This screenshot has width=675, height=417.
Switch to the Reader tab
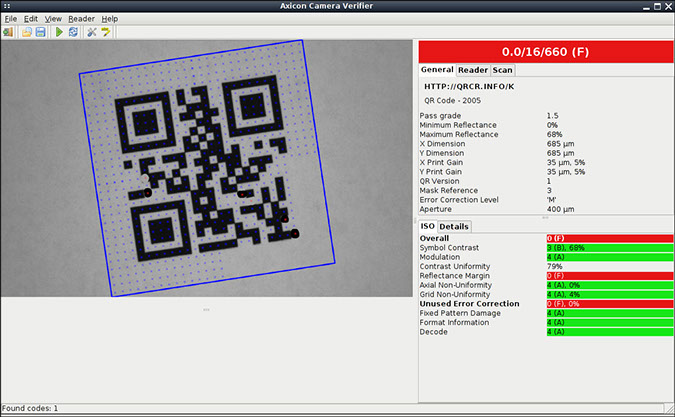(x=473, y=70)
